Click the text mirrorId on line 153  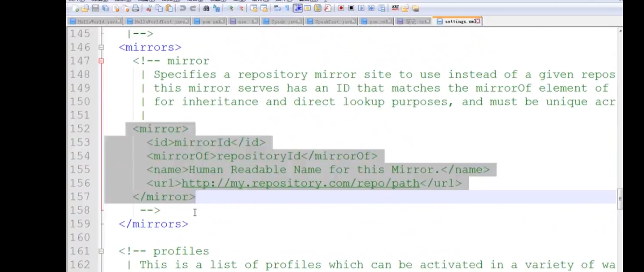(202, 142)
